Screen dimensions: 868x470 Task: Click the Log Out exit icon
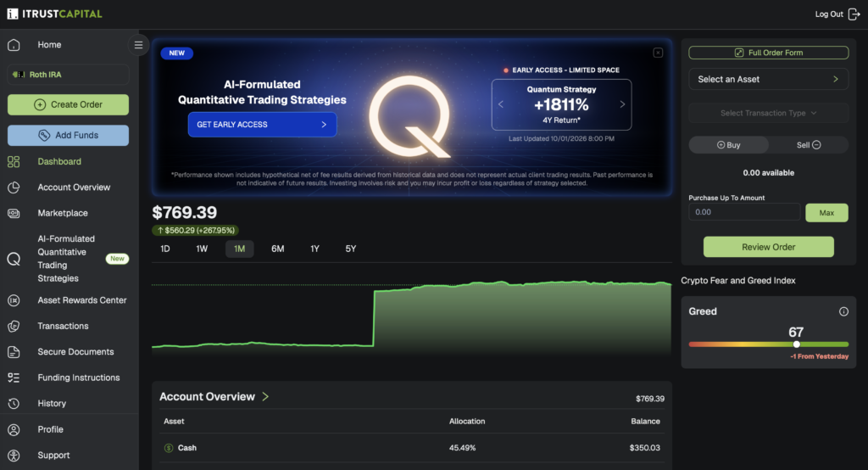[854, 14]
